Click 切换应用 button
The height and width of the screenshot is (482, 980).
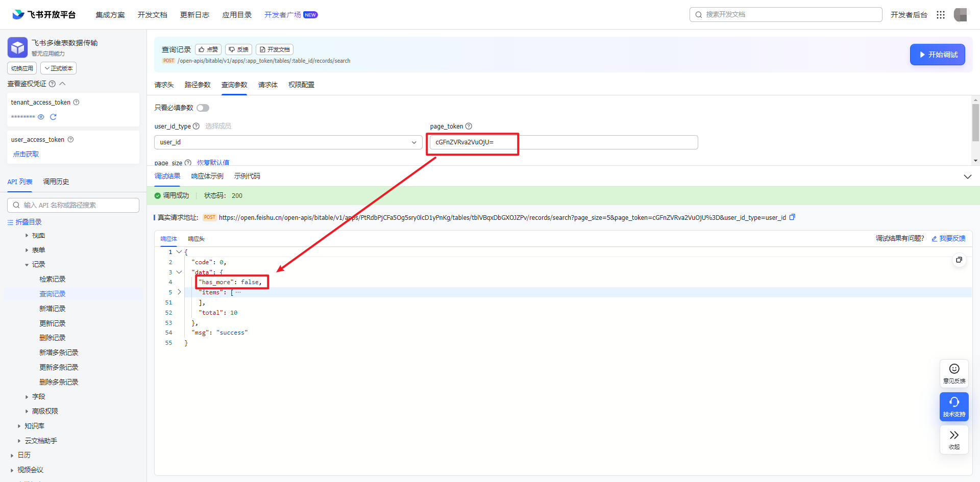22,68
